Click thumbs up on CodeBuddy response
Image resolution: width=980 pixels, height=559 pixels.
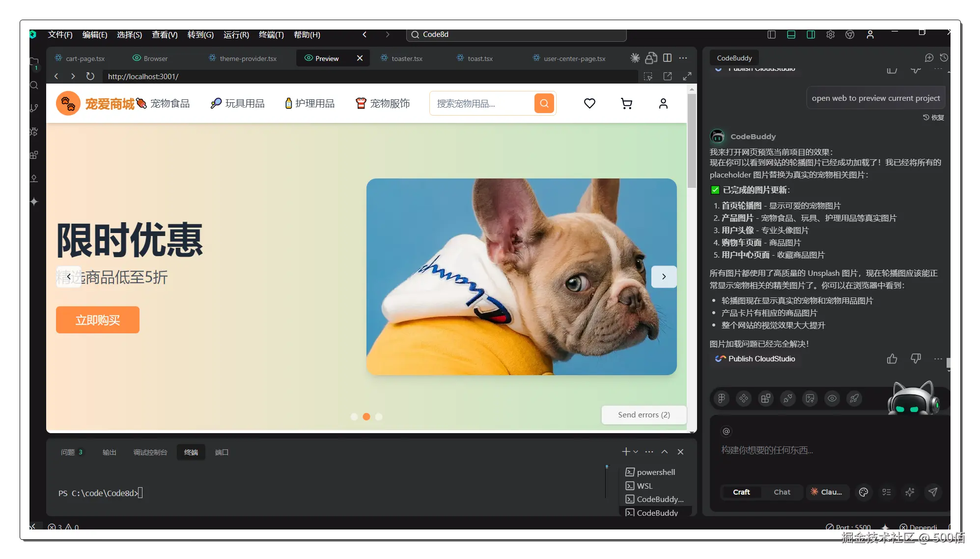[x=892, y=359]
